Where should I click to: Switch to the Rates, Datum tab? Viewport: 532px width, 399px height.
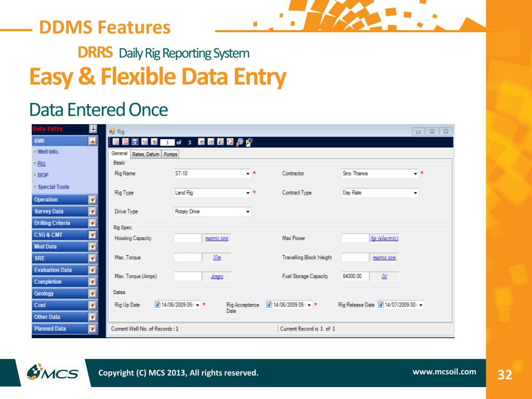[x=146, y=154]
